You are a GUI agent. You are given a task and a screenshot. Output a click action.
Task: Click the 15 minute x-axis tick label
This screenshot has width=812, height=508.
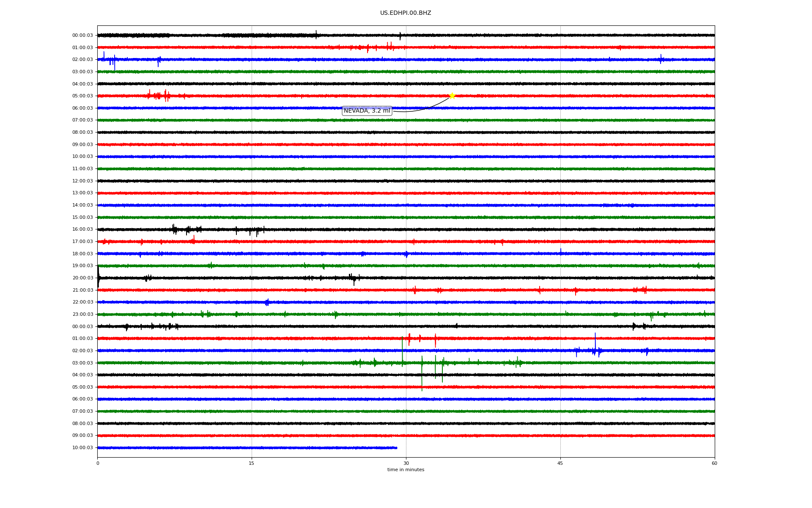[252, 463]
